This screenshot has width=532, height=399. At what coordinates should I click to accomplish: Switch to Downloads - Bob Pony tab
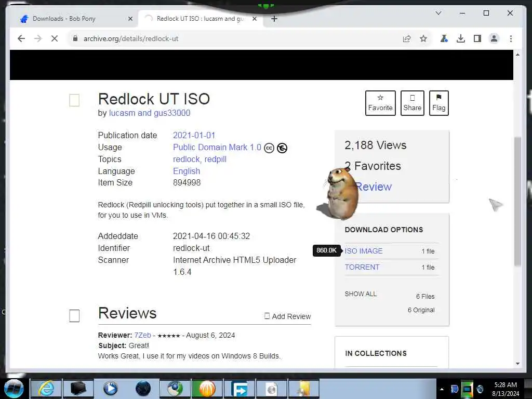(64, 19)
